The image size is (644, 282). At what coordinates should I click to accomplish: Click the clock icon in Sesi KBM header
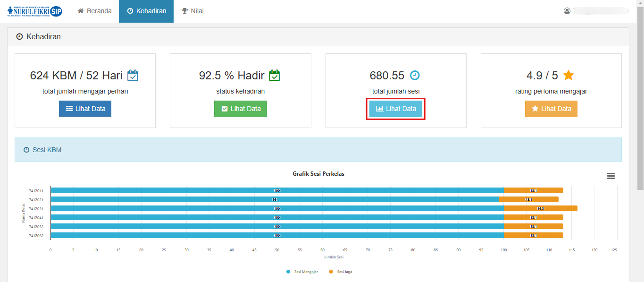tap(26, 150)
